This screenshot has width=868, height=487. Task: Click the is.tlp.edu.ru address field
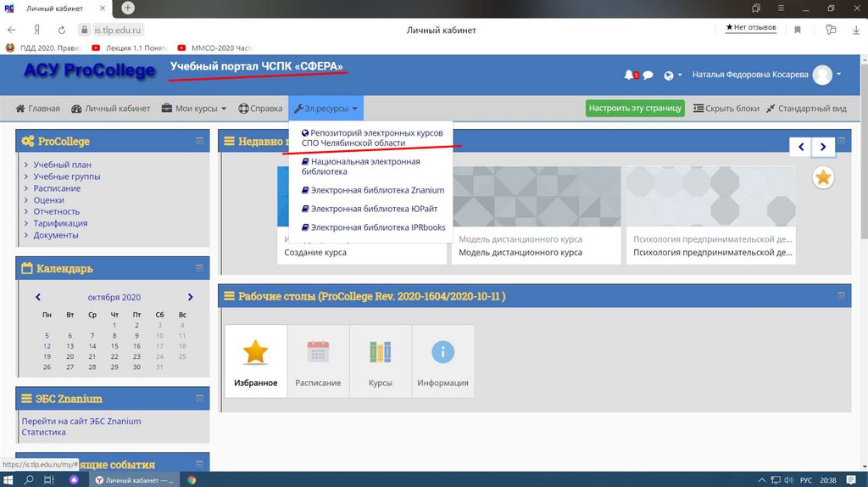point(111,30)
